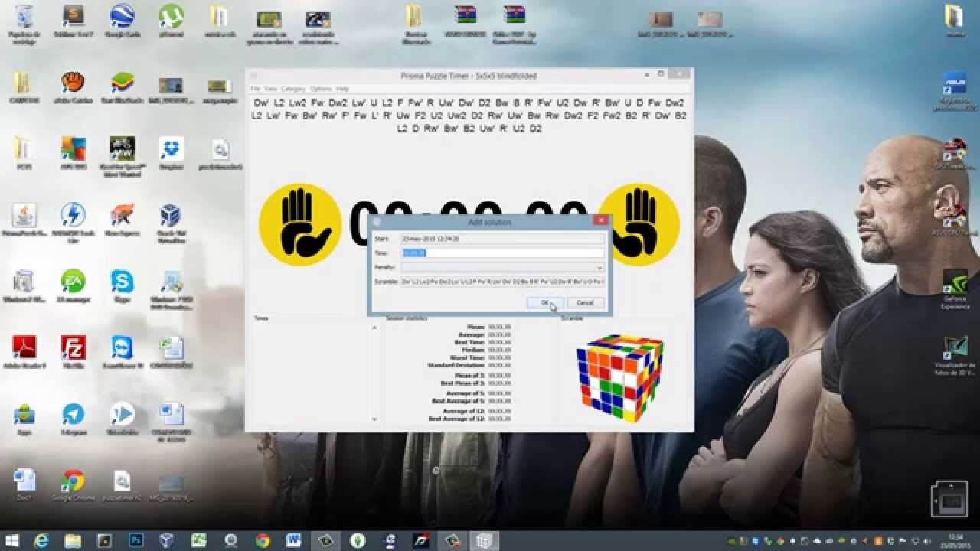The height and width of the screenshot is (551, 980).
Task: Close the Add solution dialog
Action: pyautogui.click(x=600, y=221)
